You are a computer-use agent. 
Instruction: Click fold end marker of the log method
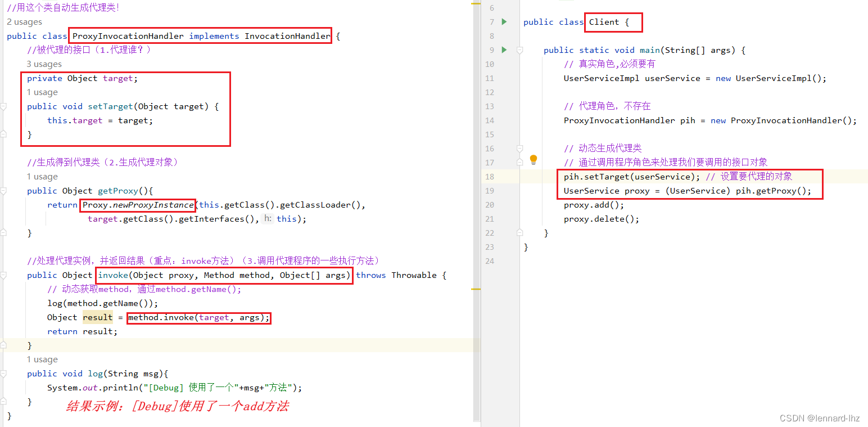point(3,402)
